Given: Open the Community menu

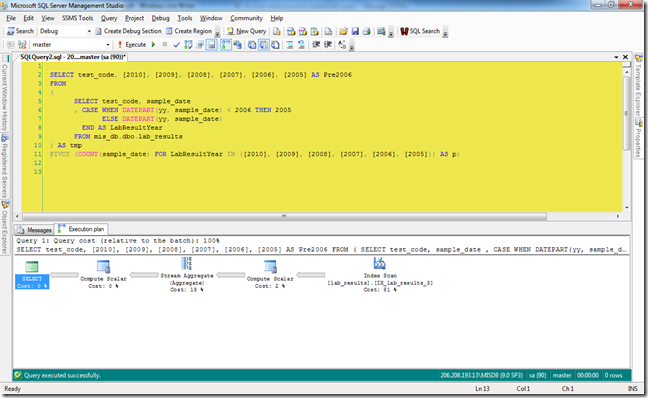Looking at the screenshot, I should (247, 18).
